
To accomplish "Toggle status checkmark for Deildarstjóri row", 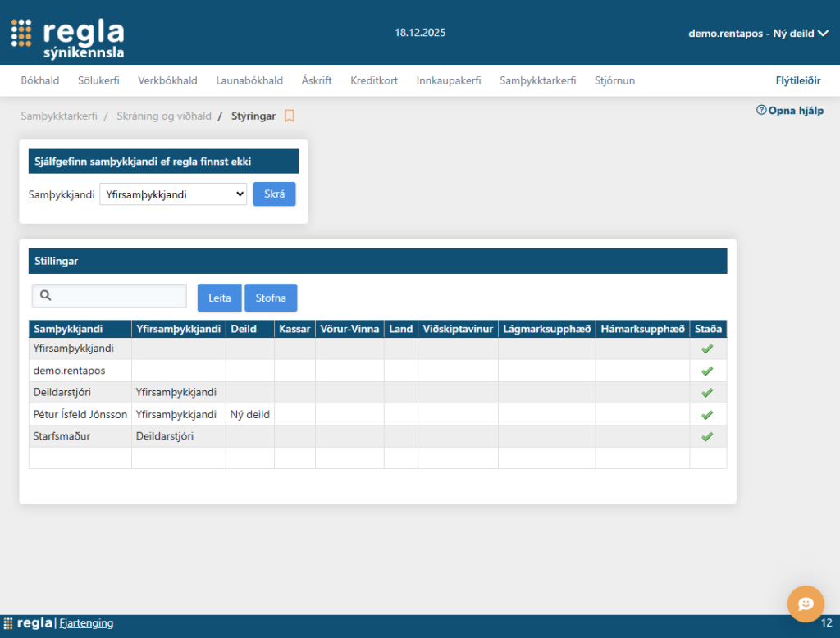I will tap(707, 393).
